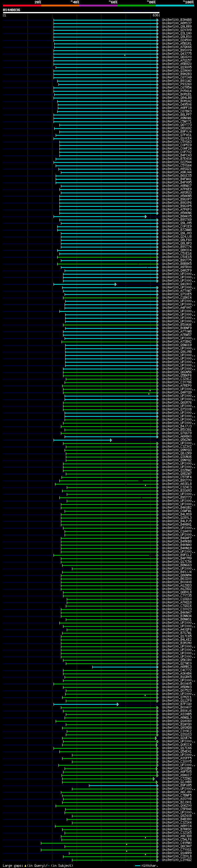
Task: Select hit label UniRef100_Q17C54
Action: click(x=177, y=562)
